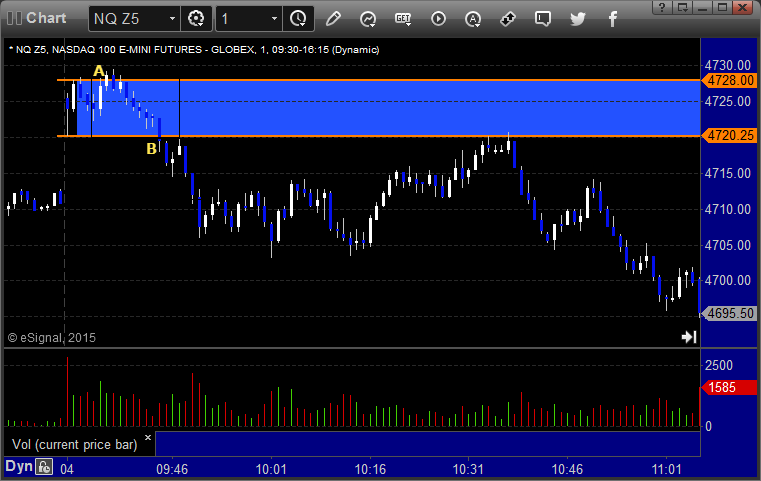Toggle the fx lock icon next to Dyn

pos(44,467)
